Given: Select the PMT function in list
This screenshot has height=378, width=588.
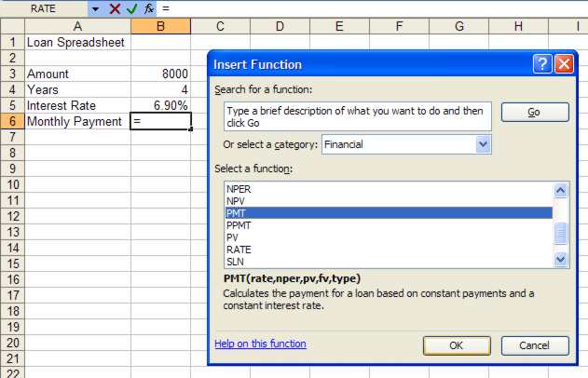Looking at the screenshot, I should pyautogui.click(x=387, y=213).
